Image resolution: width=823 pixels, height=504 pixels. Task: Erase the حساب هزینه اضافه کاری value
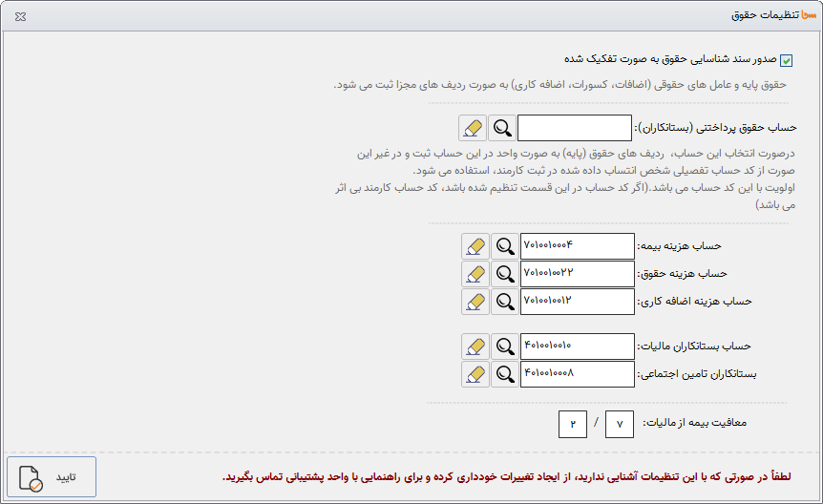click(475, 302)
